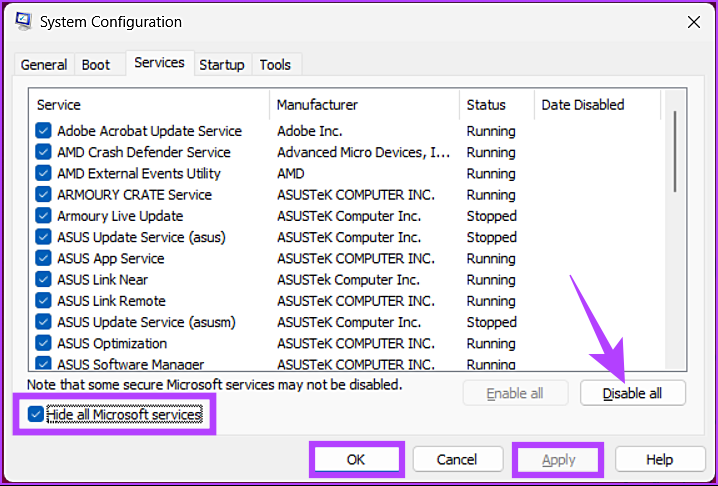Toggle ASUS Link Near checkbox
Image resolution: width=718 pixels, height=486 pixels.
(43, 279)
